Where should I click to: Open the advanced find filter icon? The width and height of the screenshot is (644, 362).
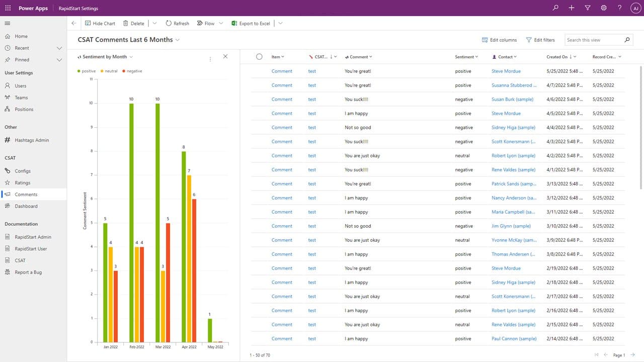point(588,8)
